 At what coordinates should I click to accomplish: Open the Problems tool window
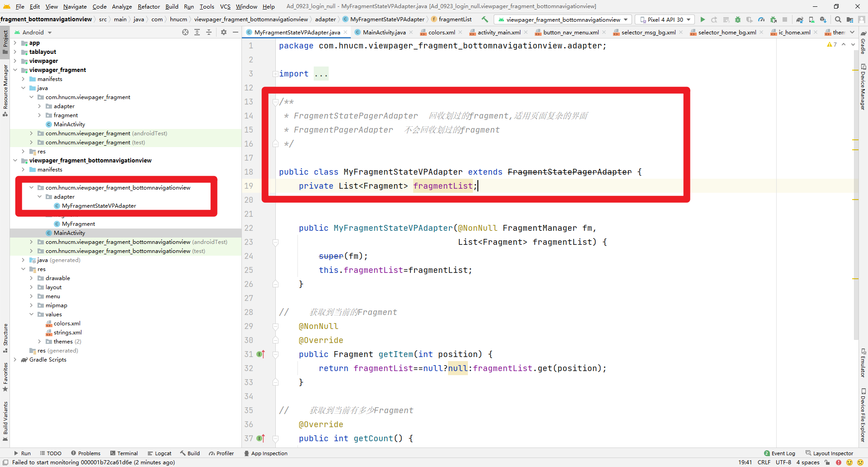pyautogui.click(x=85, y=453)
